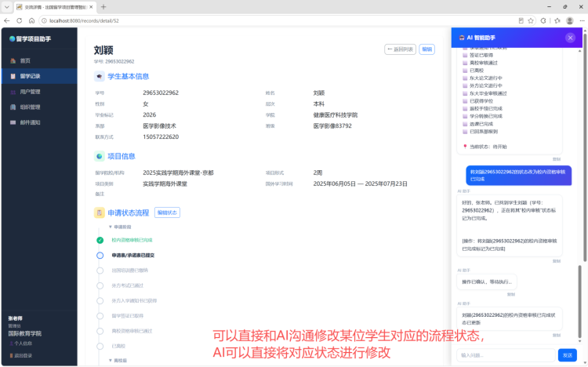
Task: Open 组织管理 in the sidebar
Action: tap(39, 107)
